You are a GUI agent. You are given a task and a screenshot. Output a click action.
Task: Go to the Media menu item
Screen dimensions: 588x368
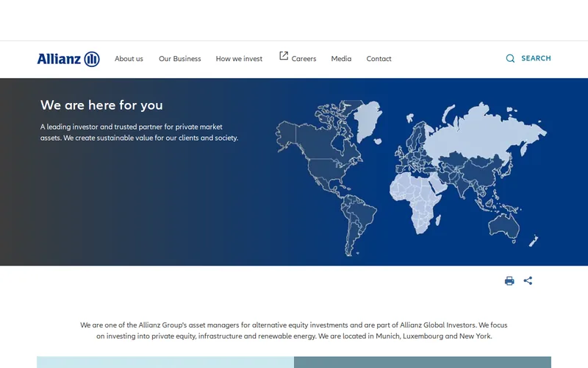pyautogui.click(x=341, y=59)
